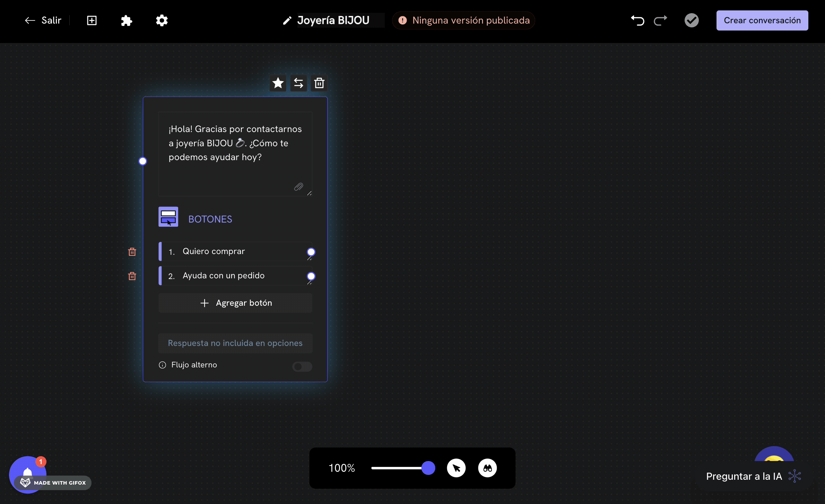This screenshot has width=825, height=504.
Task: Open the puzzle piece integrations icon
Action: pos(127,20)
